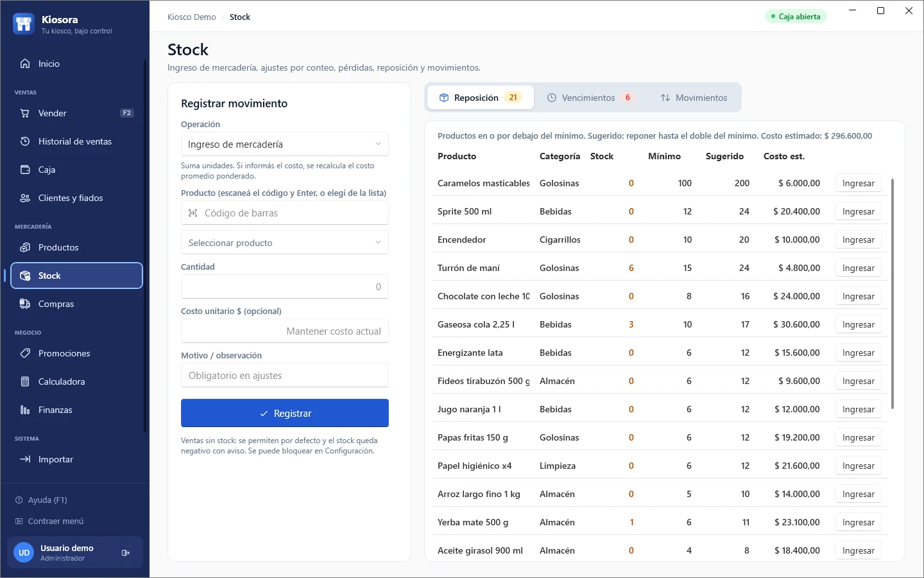Open Compras via its truck icon
Viewport: 924px width, 578px height.
25,304
